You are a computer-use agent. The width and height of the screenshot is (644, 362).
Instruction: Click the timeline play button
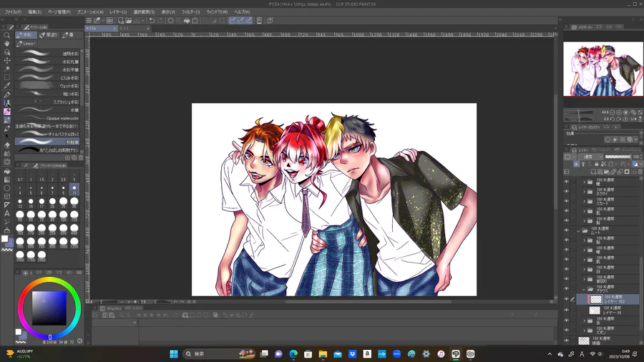click(152, 315)
